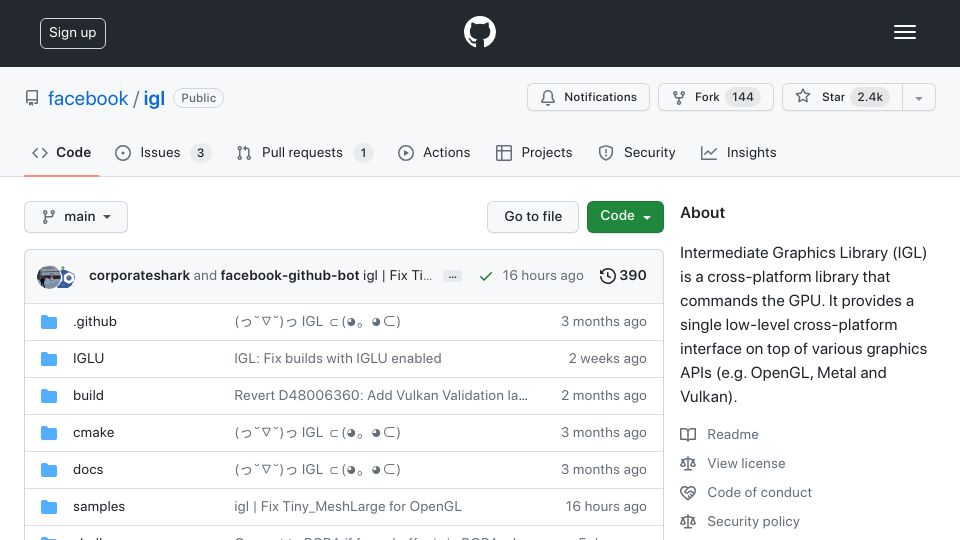Viewport: 960px width, 540px height.
Task: Click the Pull requests git icon
Action: point(244,153)
